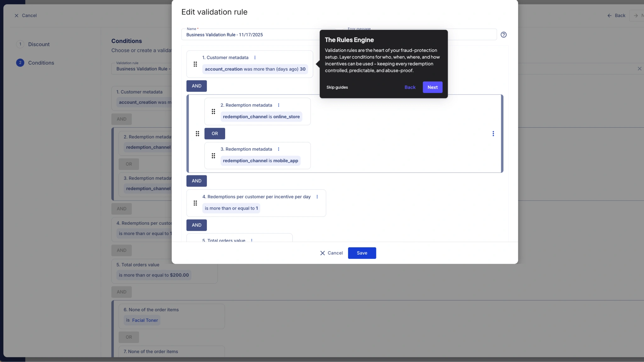Go to Discount step in sidebar
644x362 pixels.
pos(39,44)
